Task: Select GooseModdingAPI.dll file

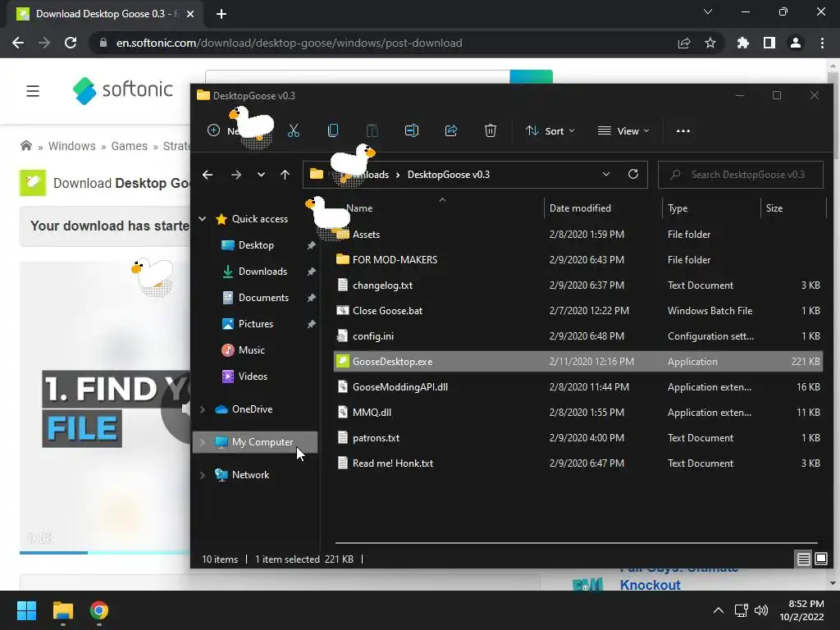Action: click(578, 387)
